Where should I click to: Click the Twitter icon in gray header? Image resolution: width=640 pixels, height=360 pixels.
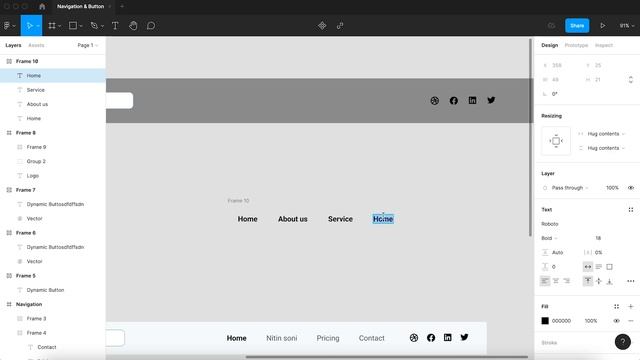tap(491, 100)
